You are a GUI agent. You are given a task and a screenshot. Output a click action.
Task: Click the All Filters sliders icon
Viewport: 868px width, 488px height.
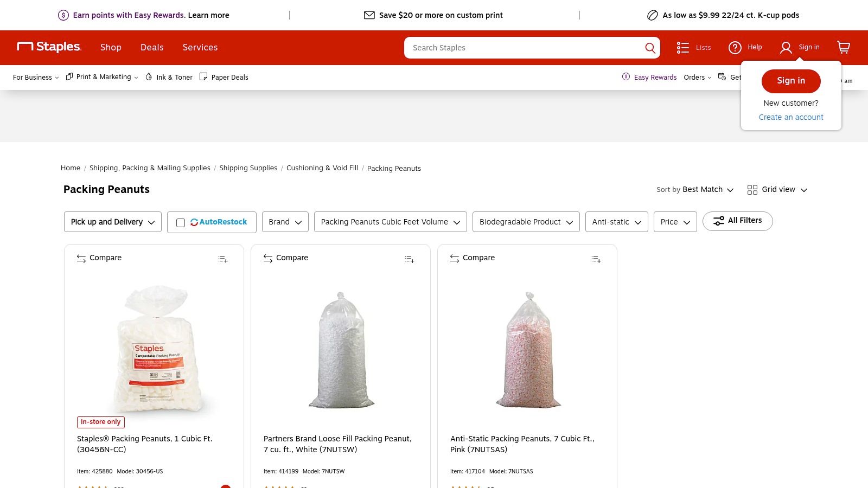718,221
